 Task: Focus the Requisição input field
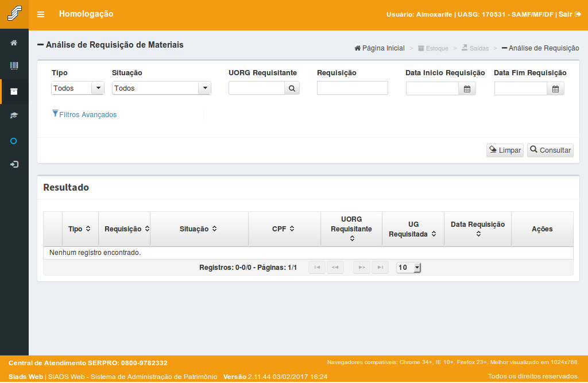[353, 88]
